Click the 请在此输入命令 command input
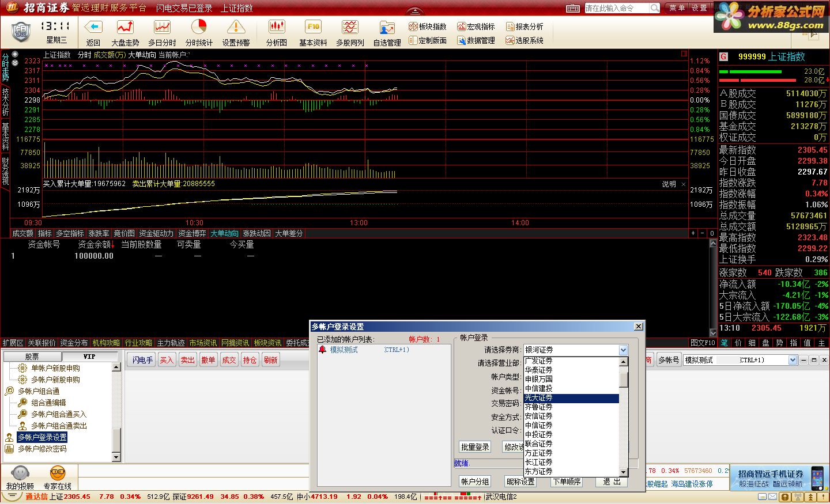This screenshot has width=830, height=504. point(617,8)
